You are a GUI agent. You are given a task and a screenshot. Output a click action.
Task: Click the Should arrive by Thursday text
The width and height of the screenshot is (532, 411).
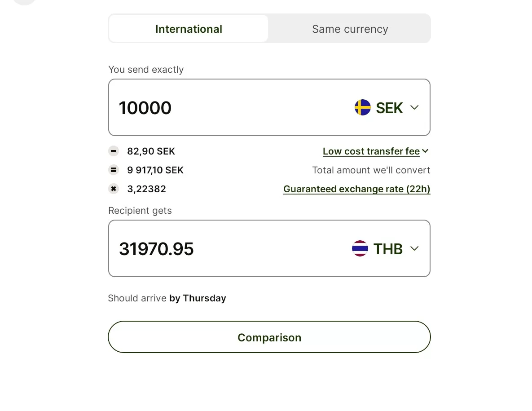click(167, 298)
